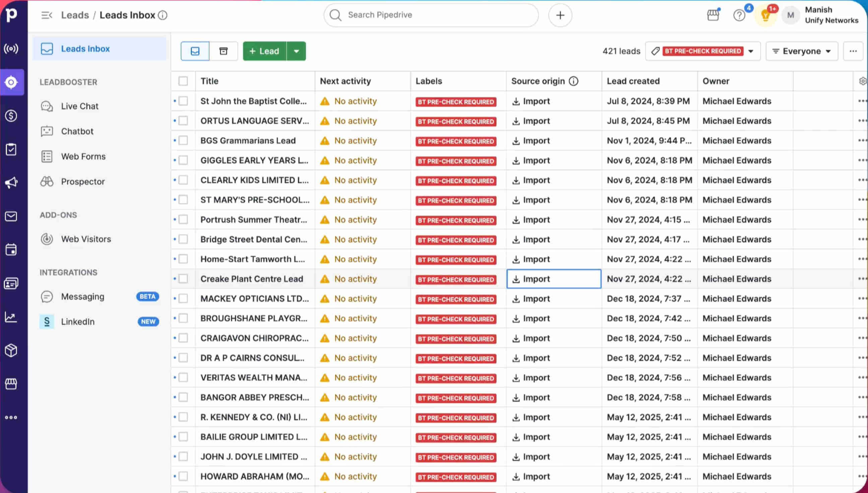Open the BT PRE-CHECK REQUIRED label filter
The width and height of the screenshot is (868, 493).
click(x=703, y=51)
